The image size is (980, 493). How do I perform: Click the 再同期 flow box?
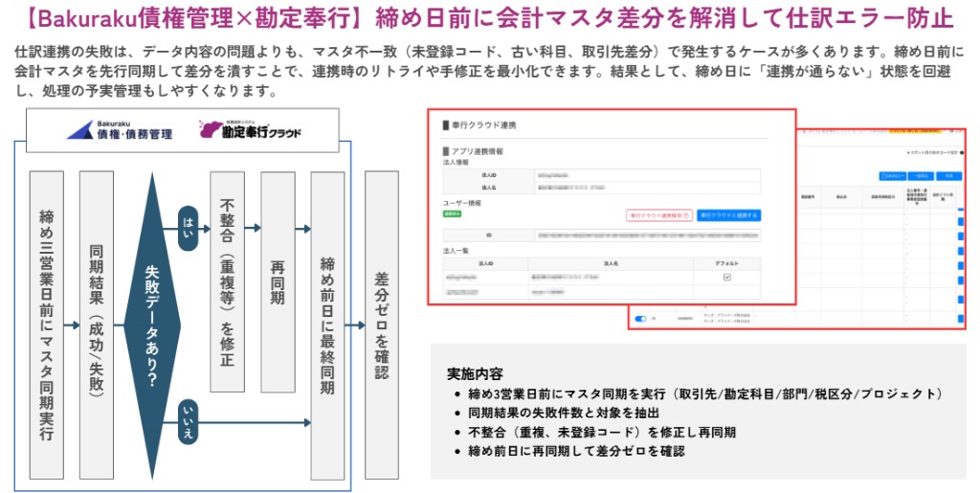coord(278,281)
